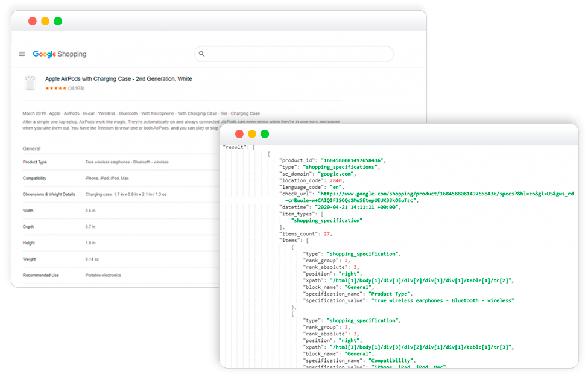Click the "result" key in JSON

235,147
